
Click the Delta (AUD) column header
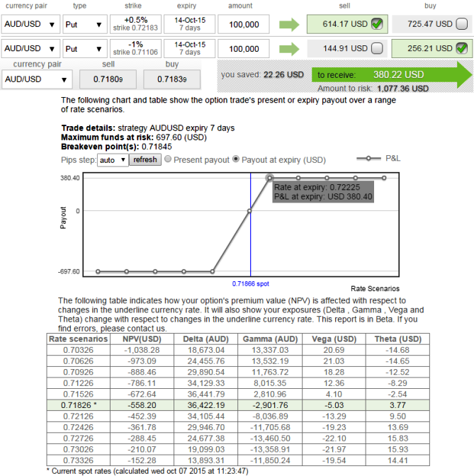click(x=206, y=339)
